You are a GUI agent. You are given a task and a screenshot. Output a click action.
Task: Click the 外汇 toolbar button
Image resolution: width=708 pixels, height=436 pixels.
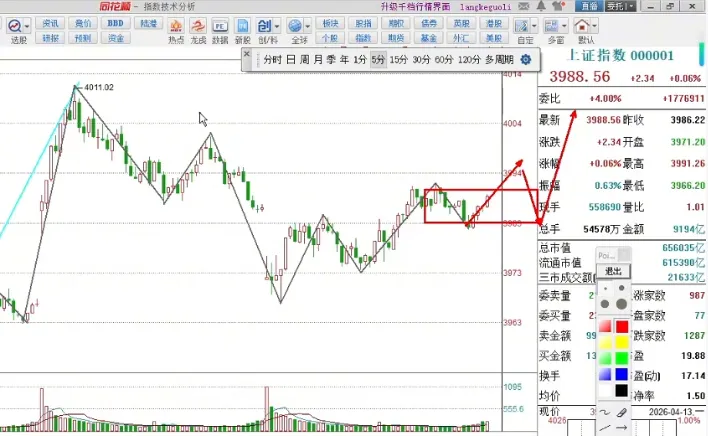tap(461, 38)
